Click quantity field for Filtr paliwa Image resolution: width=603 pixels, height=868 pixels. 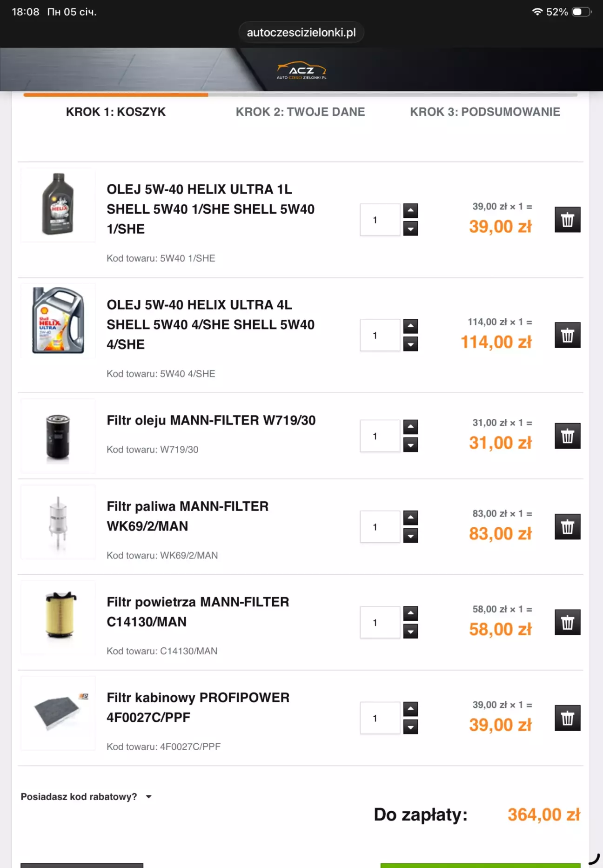click(x=380, y=527)
